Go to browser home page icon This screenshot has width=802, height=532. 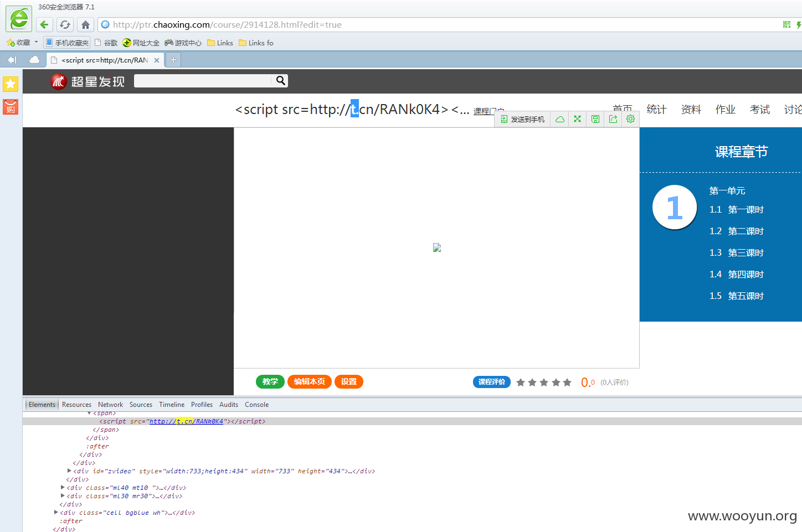tap(85, 24)
